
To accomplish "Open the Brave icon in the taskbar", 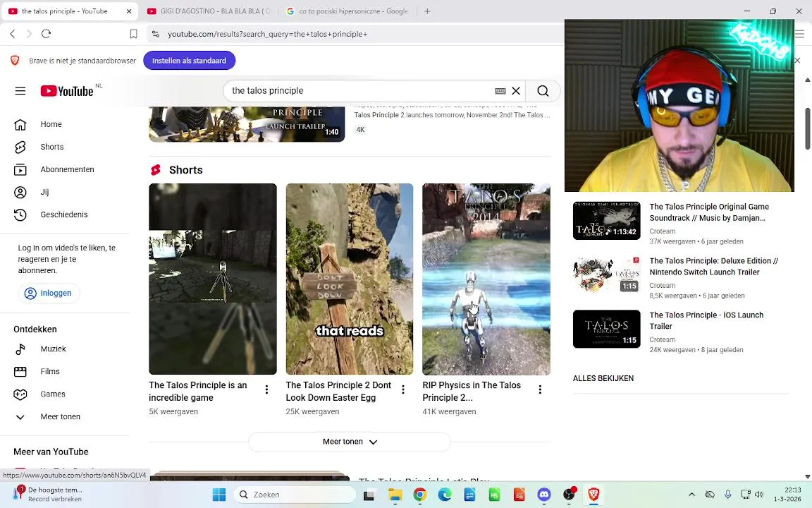I will click(593, 495).
